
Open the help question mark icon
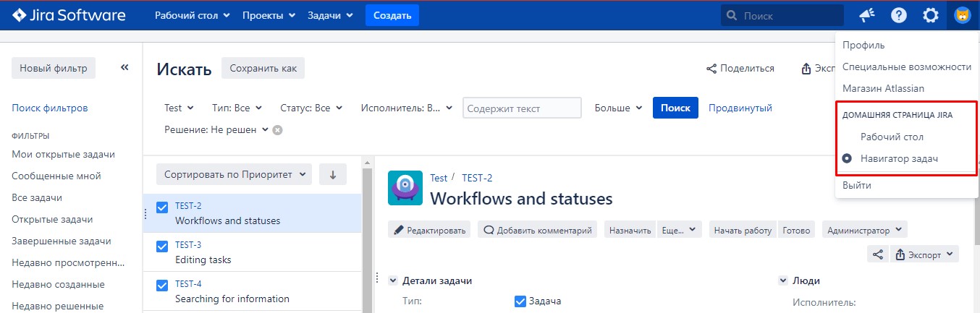899,15
